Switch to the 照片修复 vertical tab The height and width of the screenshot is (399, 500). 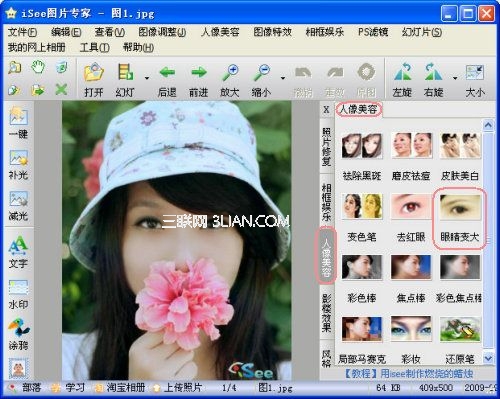326,147
